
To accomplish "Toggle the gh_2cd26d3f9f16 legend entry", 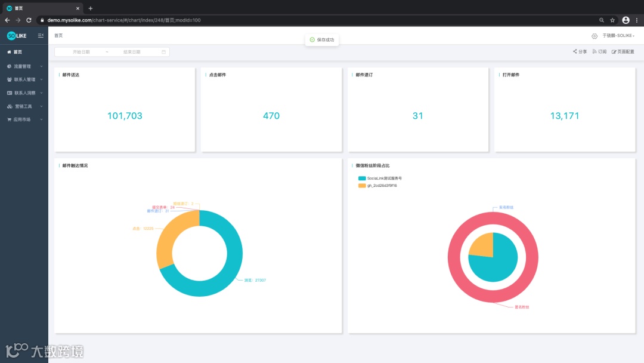I will [377, 186].
